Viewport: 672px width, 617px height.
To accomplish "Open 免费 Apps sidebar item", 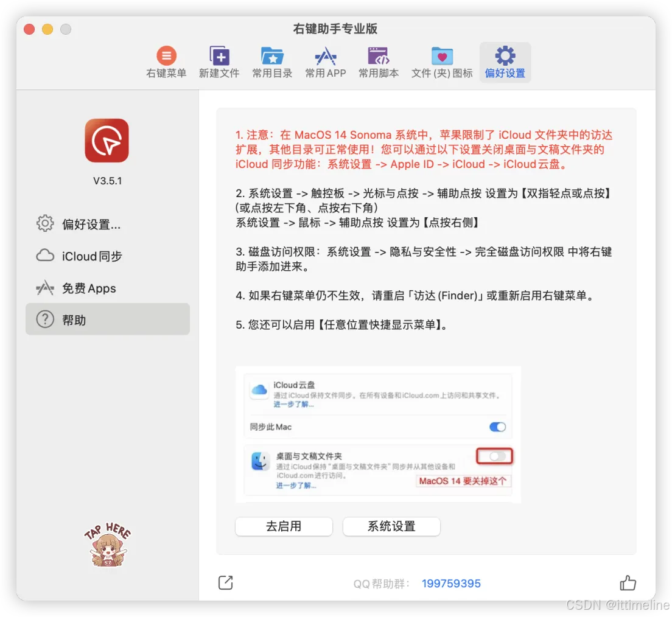I will point(107,288).
